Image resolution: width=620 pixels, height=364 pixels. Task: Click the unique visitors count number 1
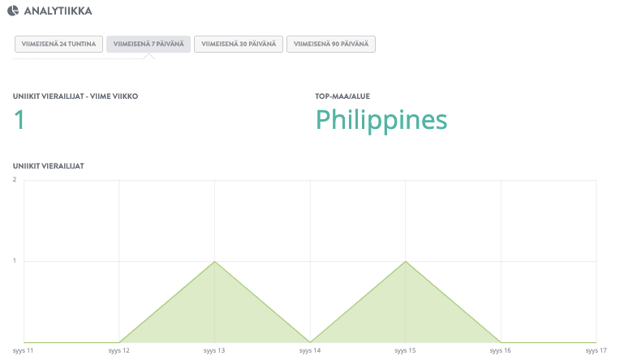(19, 120)
